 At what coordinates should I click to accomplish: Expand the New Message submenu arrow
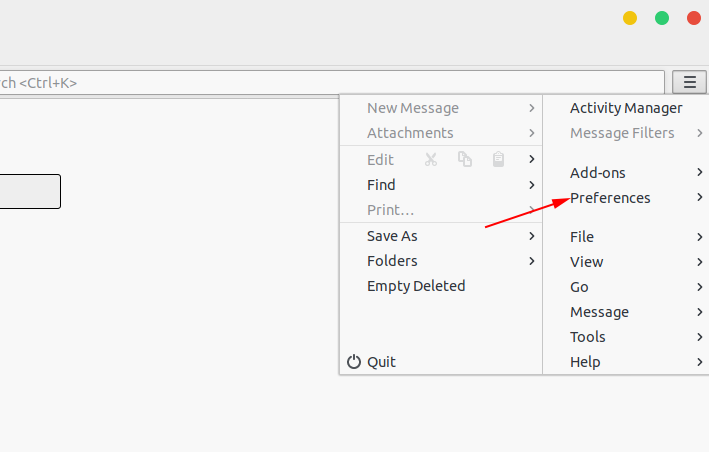click(532, 108)
